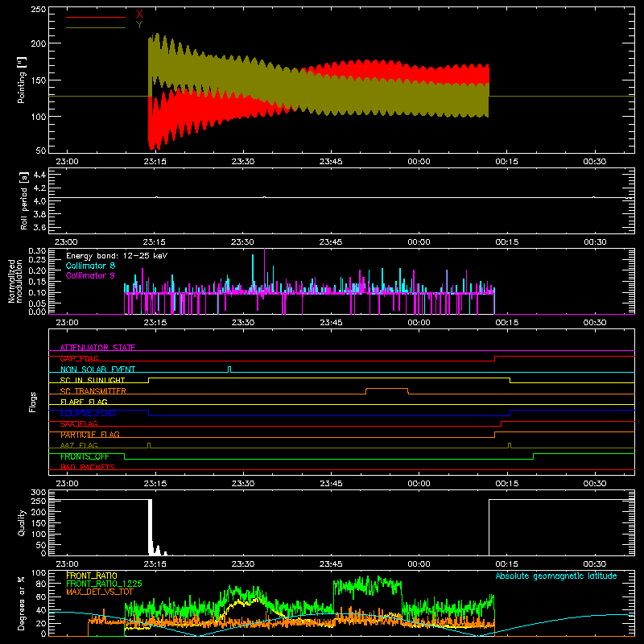This screenshot has height=644, width=644.
Task: Click the red X legend line
Action: click(x=96, y=17)
